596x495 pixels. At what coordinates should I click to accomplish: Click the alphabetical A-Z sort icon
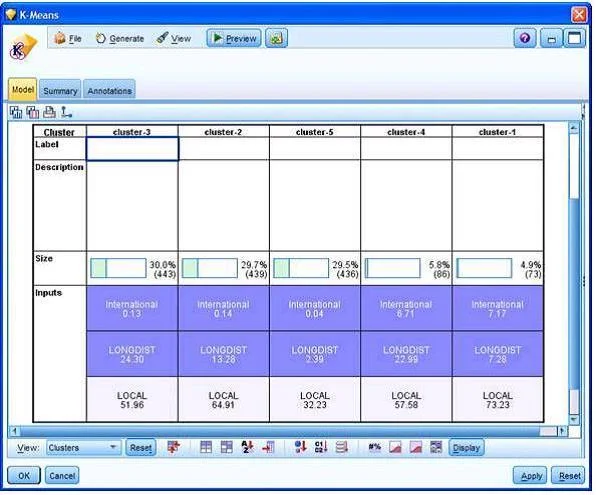coord(247,447)
